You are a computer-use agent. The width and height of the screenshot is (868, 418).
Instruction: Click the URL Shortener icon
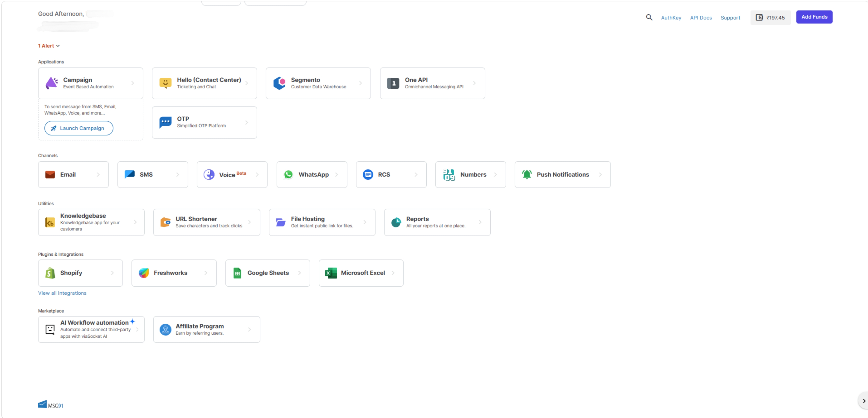(165, 222)
